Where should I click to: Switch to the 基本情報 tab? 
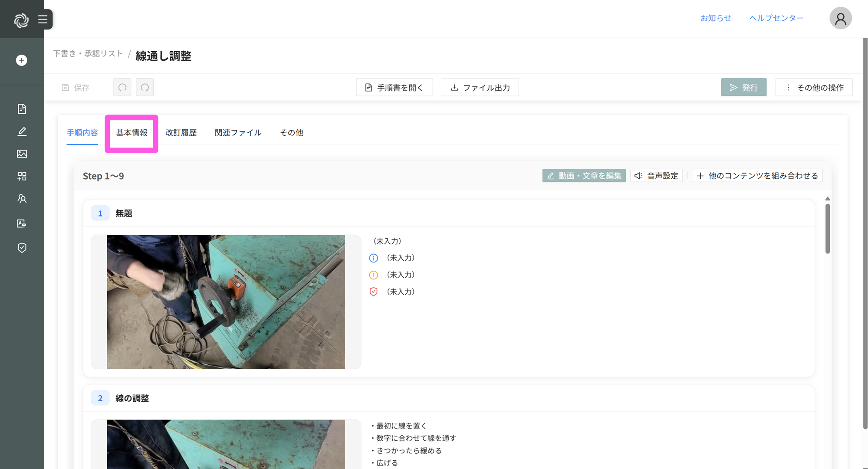pyautogui.click(x=132, y=133)
